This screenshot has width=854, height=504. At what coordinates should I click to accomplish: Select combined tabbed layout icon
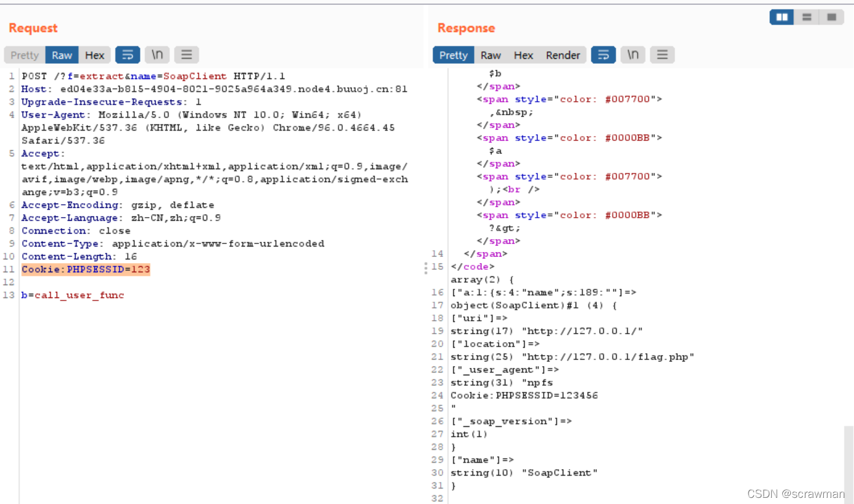(831, 17)
